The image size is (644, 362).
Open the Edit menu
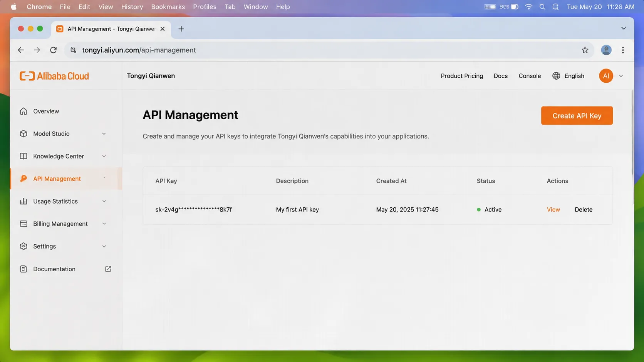[x=84, y=7]
